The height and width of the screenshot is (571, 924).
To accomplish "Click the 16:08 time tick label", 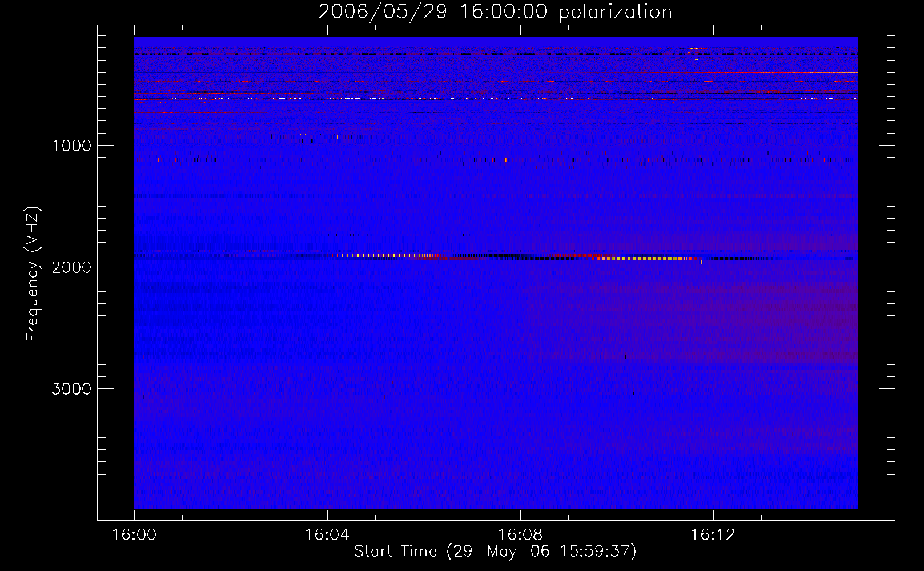I will (x=520, y=535).
